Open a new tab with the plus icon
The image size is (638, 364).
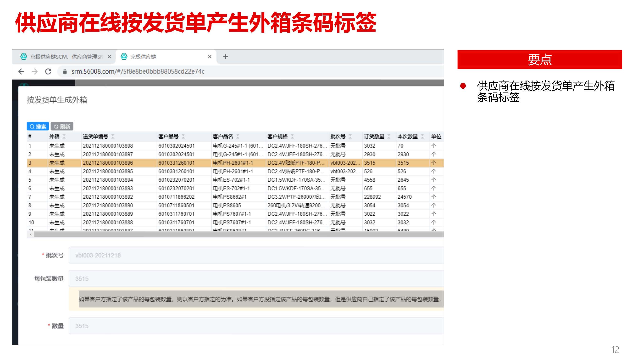[x=225, y=57]
